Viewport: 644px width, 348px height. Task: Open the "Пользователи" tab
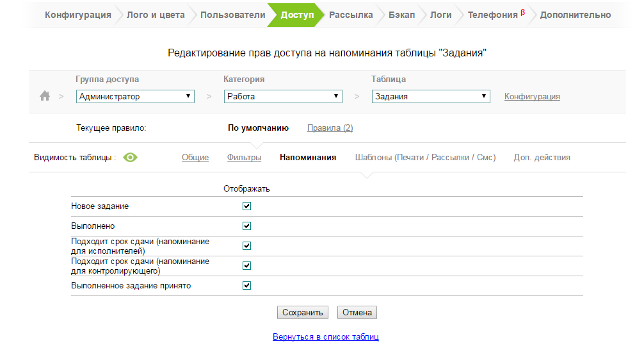point(232,15)
